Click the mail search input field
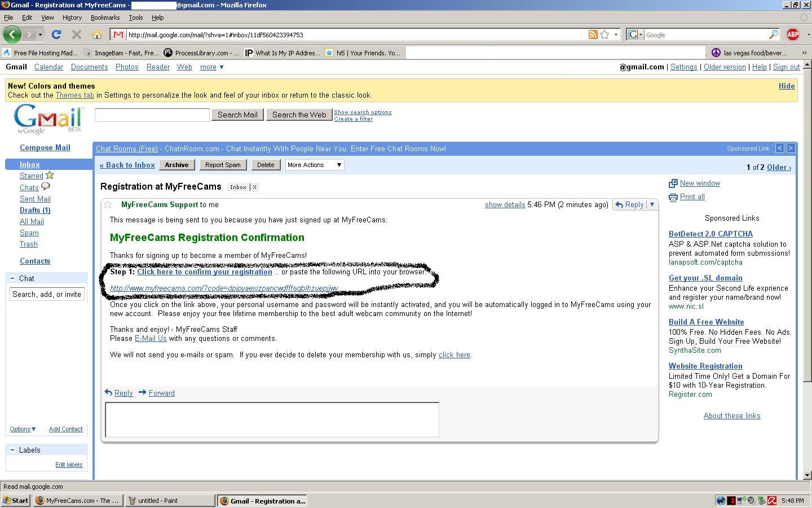 152,115
